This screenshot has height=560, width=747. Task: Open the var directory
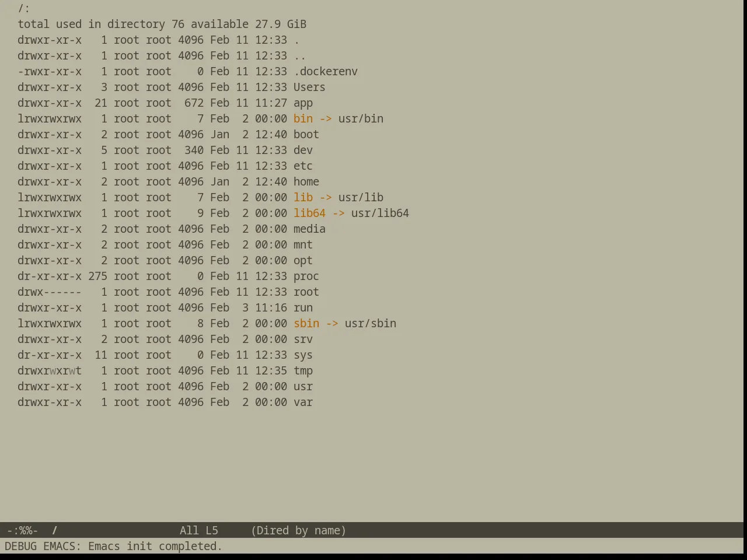click(x=303, y=402)
